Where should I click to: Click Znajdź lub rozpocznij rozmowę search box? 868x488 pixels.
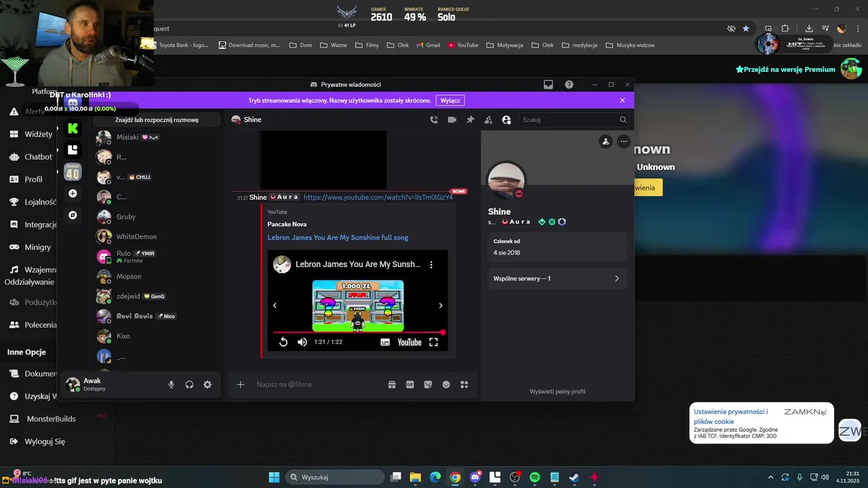(157, 120)
